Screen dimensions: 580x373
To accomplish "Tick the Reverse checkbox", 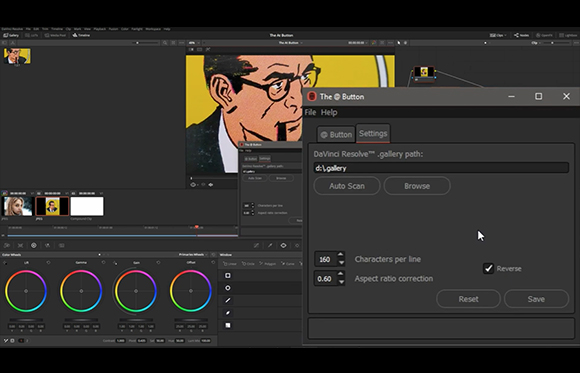I will pyautogui.click(x=488, y=268).
